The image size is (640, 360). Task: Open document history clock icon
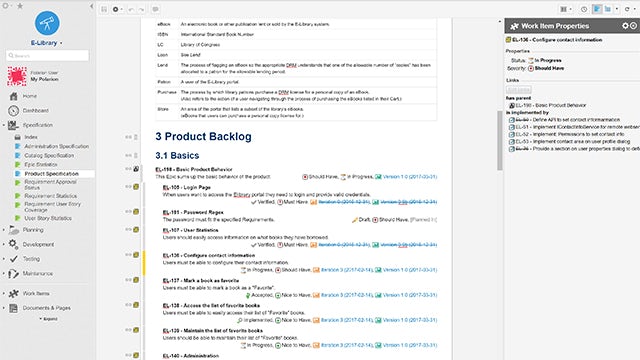(584, 9)
